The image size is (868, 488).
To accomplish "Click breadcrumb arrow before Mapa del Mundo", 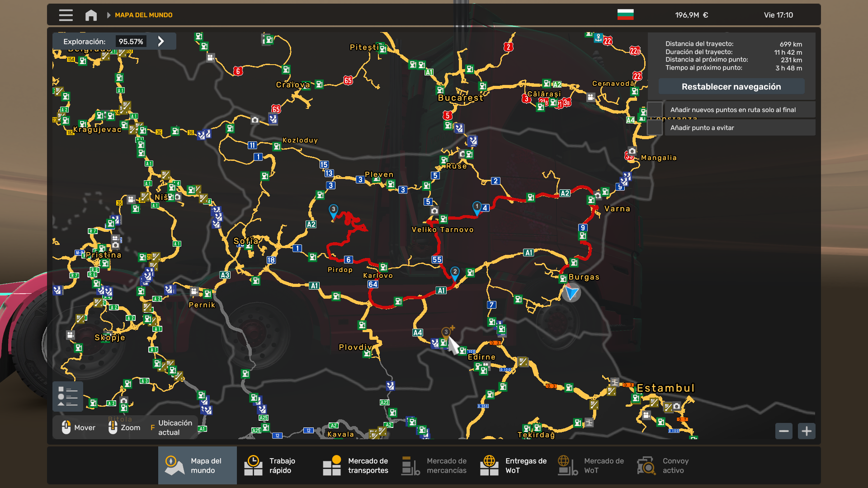I will click(x=108, y=15).
